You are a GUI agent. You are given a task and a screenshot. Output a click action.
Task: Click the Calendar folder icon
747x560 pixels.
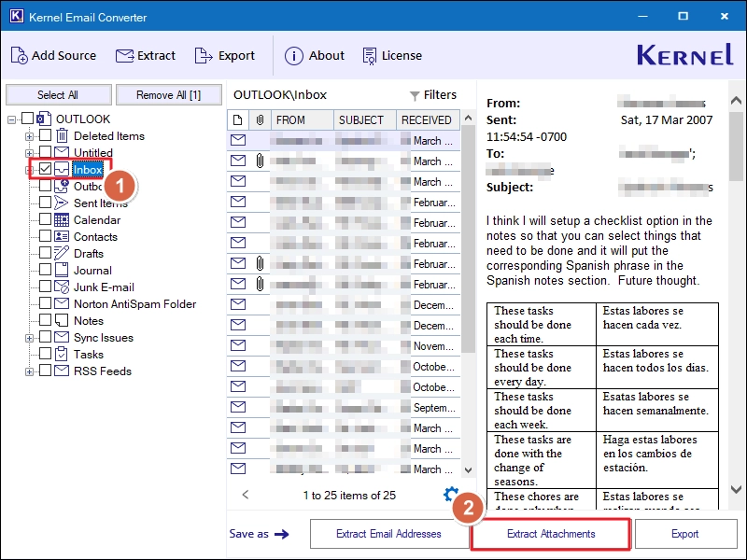point(62,219)
